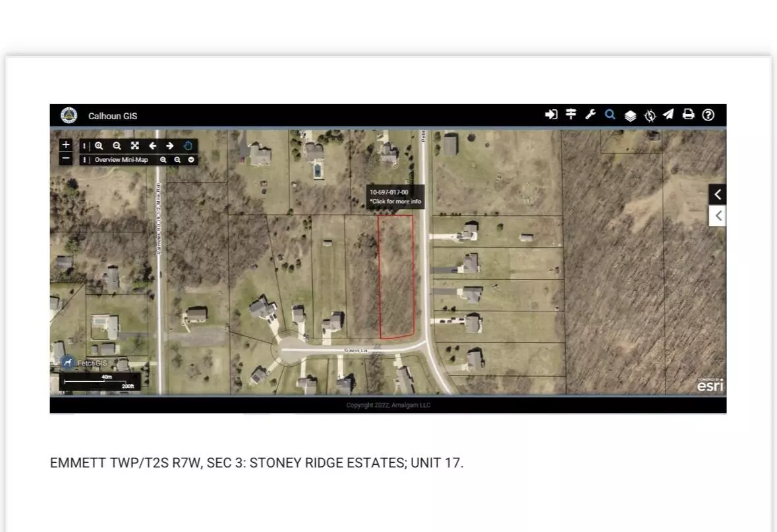This screenshot has width=777, height=532.
Task: Expand the white side panel chevron
Action: point(718,216)
